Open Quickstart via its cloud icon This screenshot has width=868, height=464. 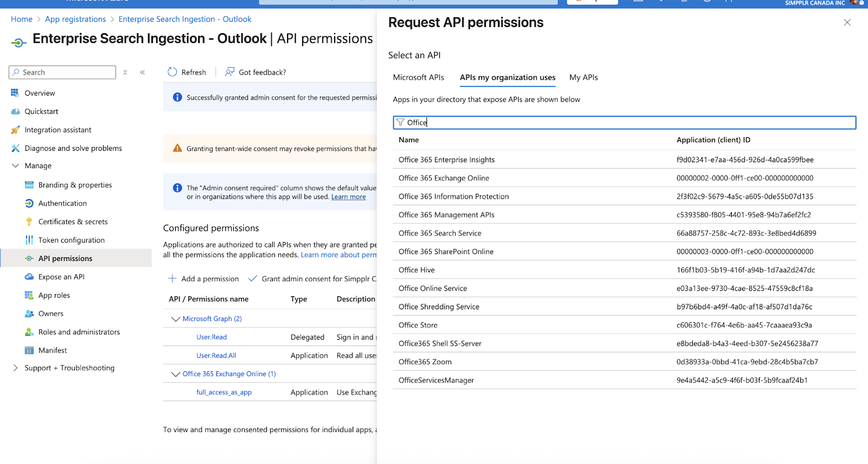pyautogui.click(x=15, y=111)
